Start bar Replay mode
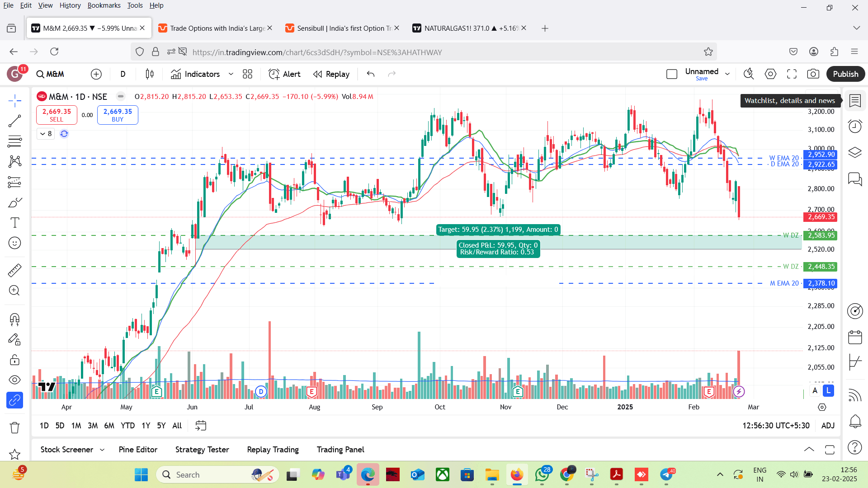This screenshot has width=868, height=488. (331, 74)
